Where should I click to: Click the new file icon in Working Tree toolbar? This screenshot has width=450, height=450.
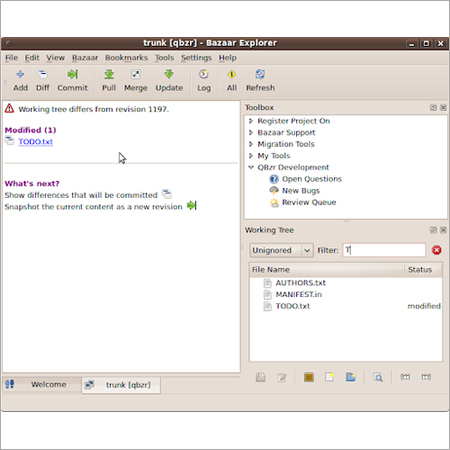pyautogui.click(x=329, y=377)
